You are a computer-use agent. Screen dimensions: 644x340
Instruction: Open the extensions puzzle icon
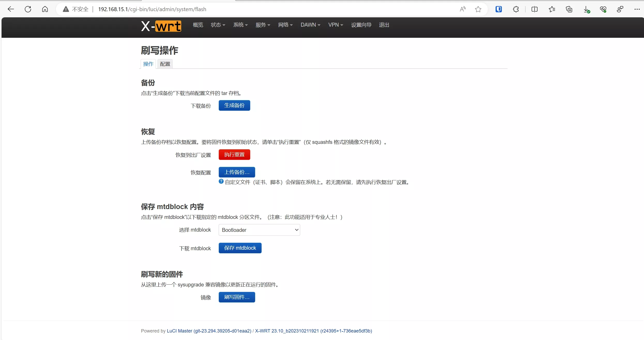point(516,9)
